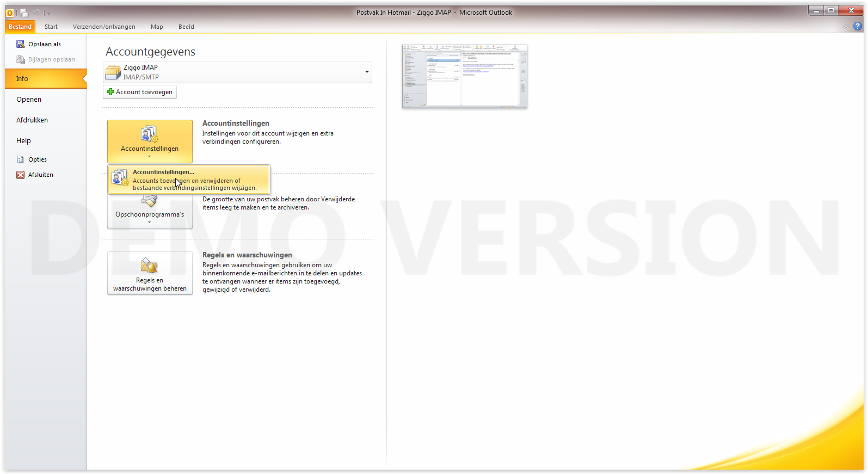Click the Account toevoegen button
The image size is (868, 474).
140,92
